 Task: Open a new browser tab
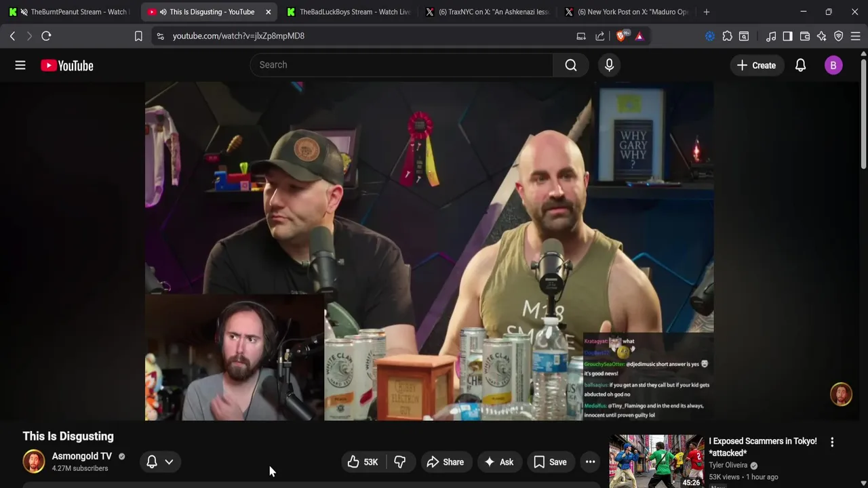click(x=707, y=12)
